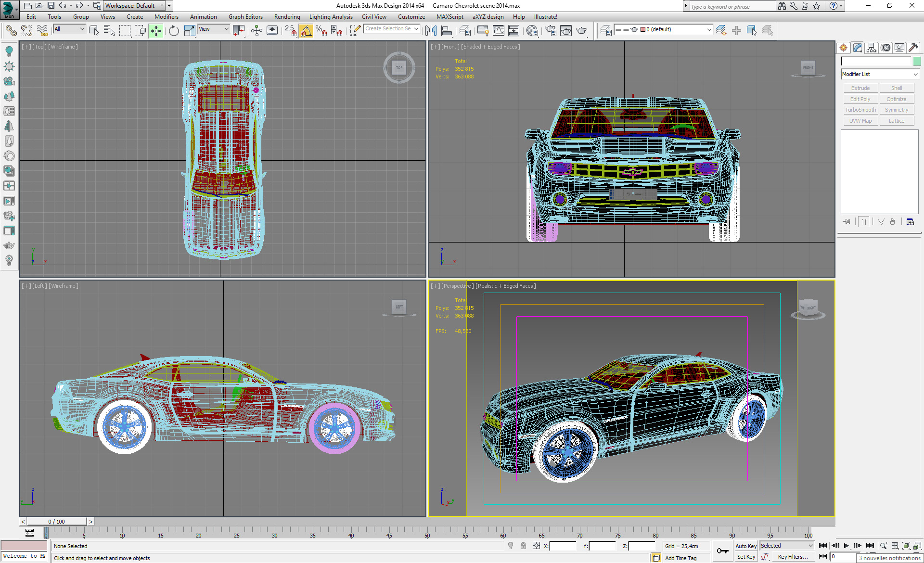Open the Align tool
924x563 pixels.
[447, 30]
